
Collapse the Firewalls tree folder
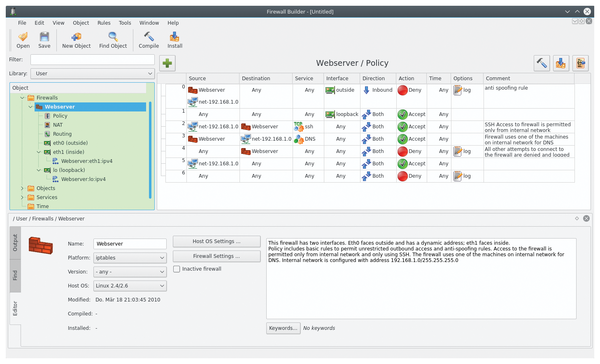tap(22, 98)
